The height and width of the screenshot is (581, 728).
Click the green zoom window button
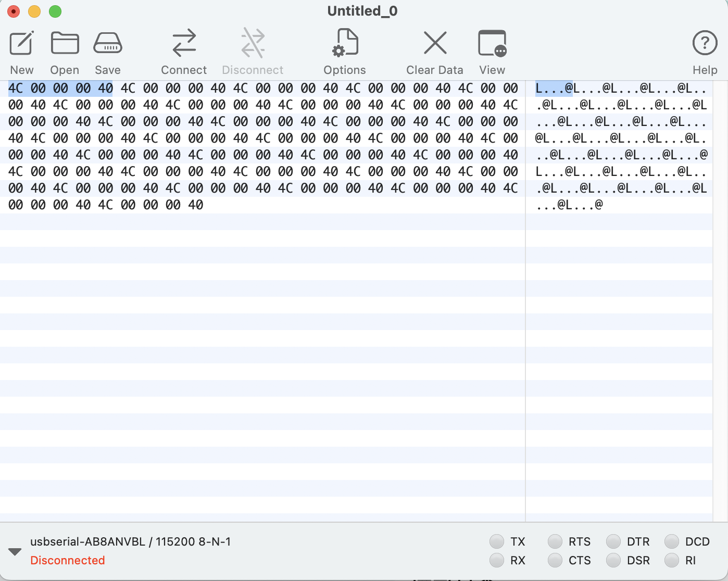tap(55, 11)
